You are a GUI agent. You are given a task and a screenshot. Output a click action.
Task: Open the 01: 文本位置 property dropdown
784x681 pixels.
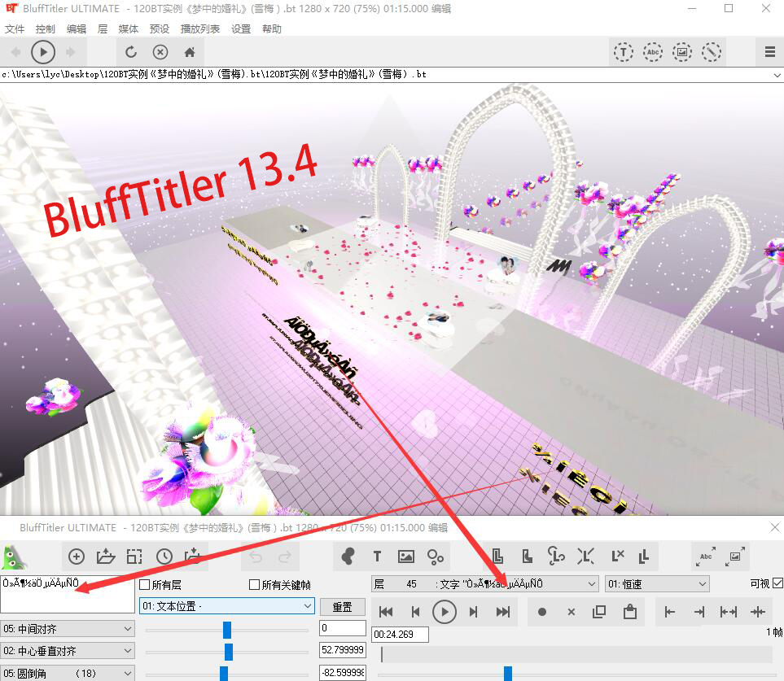[x=227, y=606]
